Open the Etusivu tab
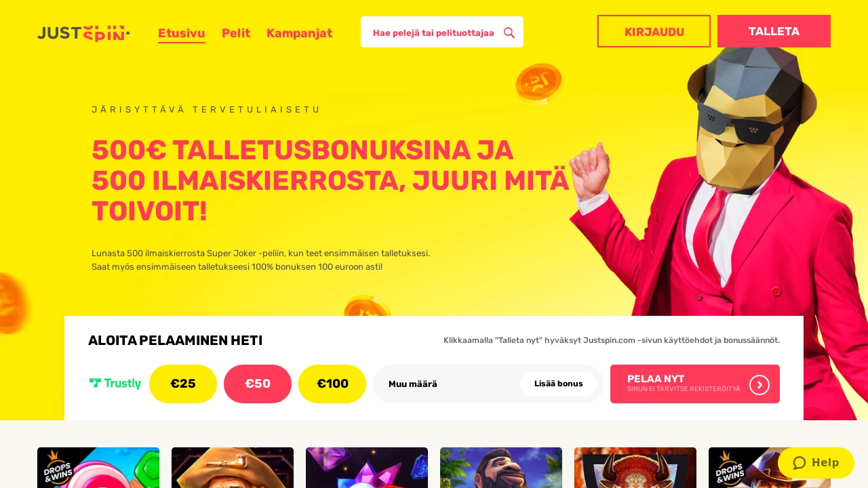Image resolution: width=868 pixels, height=488 pixels. (x=182, y=33)
